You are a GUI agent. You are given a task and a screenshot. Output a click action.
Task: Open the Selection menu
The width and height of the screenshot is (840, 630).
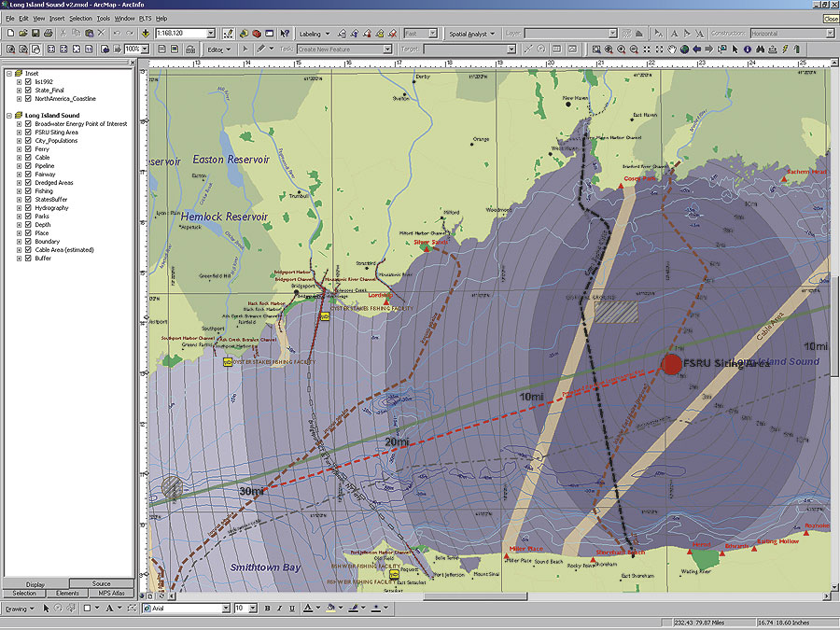(80, 18)
